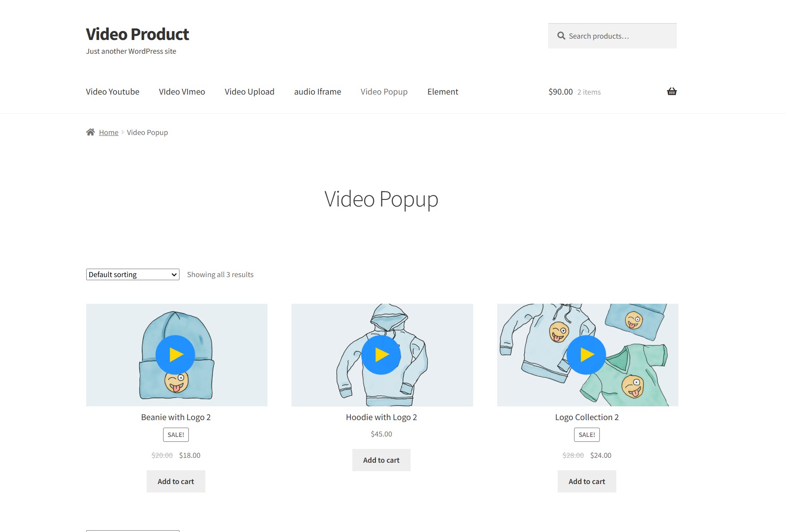786x532 pixels.
Task: Play the Hoodie with Logo 2 video
Action: pos(381,355)
